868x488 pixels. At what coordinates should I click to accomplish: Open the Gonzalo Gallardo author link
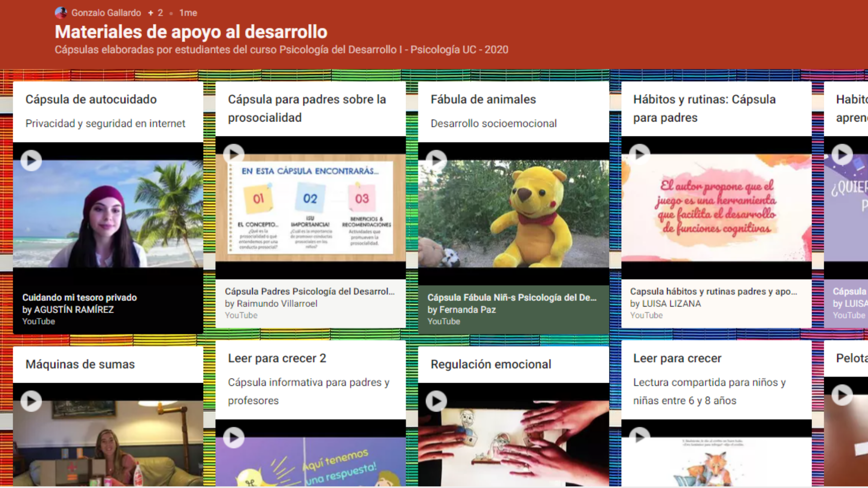tap(106, 13)
